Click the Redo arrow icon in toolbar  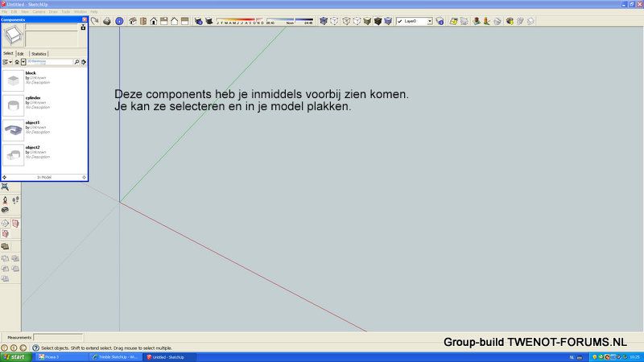point(95,21)
